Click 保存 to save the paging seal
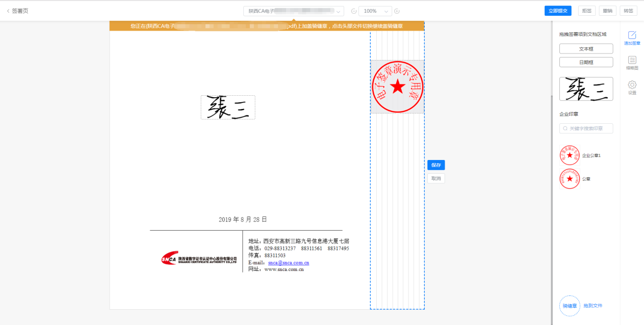Image resolution: width=644 pixels, height=325 pixels. pos(436,165)
